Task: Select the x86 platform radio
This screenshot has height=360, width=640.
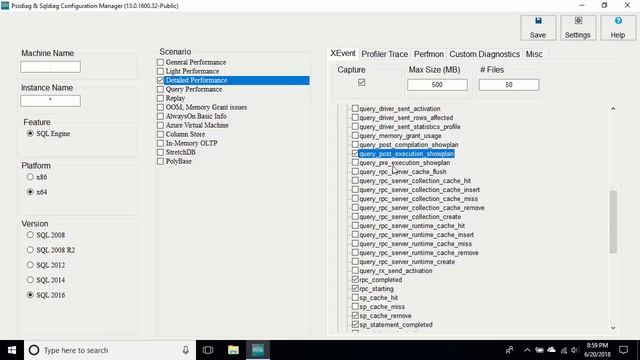Action: pos(30,177)
